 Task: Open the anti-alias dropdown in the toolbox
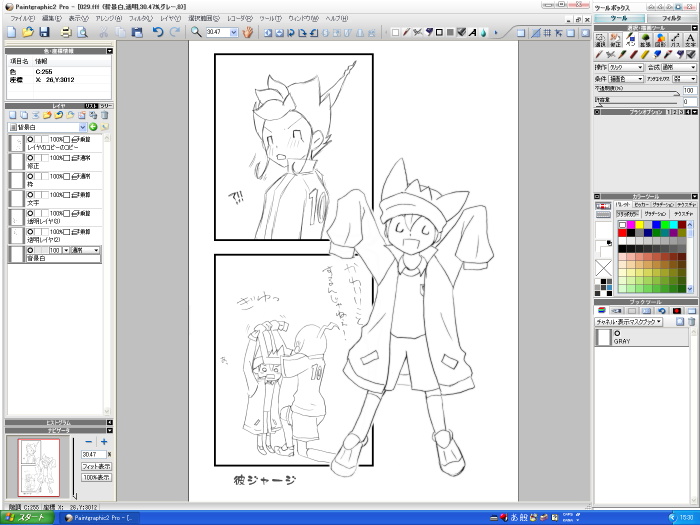(x=684, y=79)
